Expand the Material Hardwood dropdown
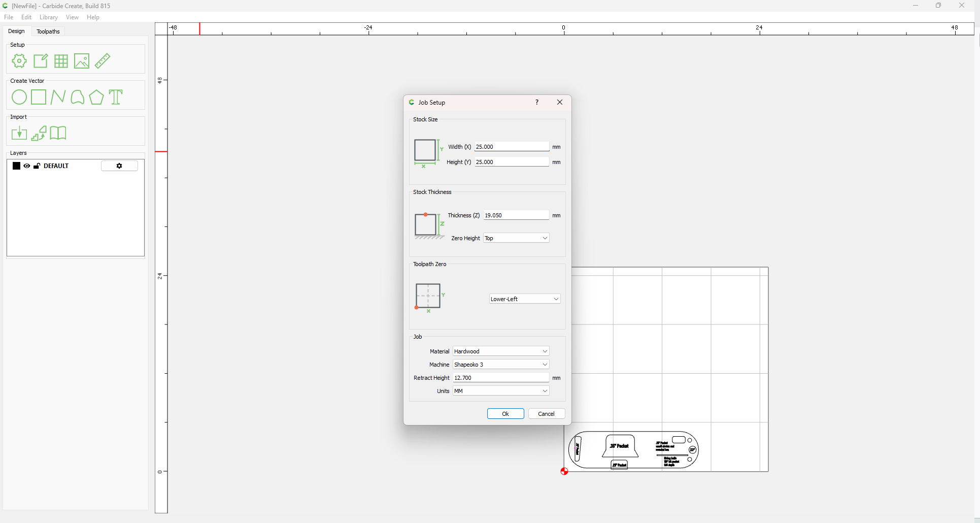The height and width of the screenshot is (523, 980). point(501,351)
